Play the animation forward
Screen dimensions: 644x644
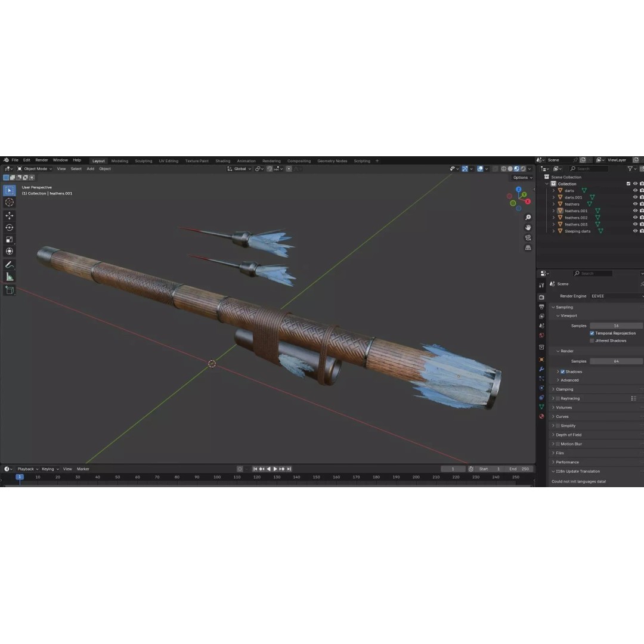pyautogui.click(x=275, y=469)
